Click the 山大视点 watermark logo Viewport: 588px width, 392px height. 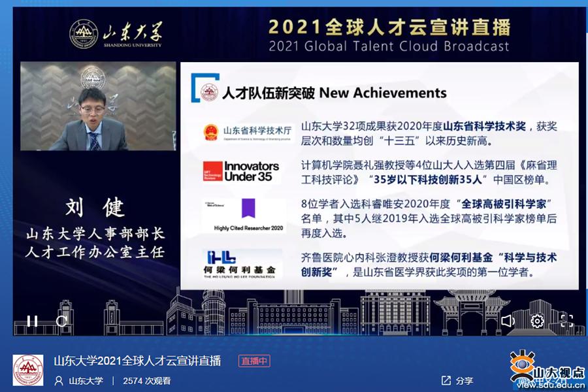[546, 371]
